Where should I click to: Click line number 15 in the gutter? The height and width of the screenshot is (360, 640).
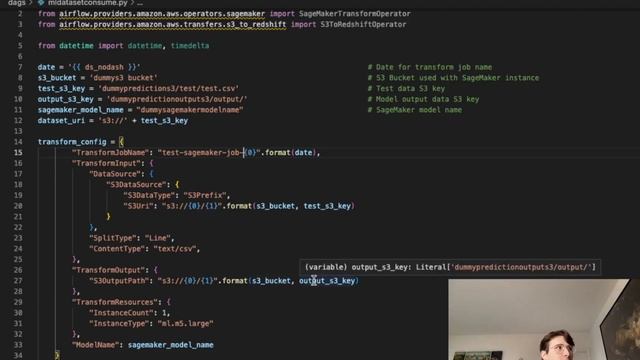(18, 153)
